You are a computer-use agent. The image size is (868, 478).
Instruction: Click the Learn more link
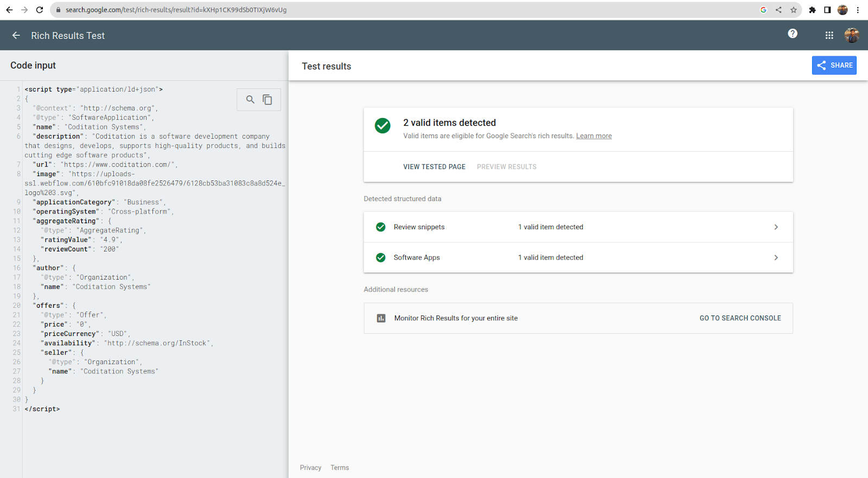pyautogui.click(x=593, y=136)
